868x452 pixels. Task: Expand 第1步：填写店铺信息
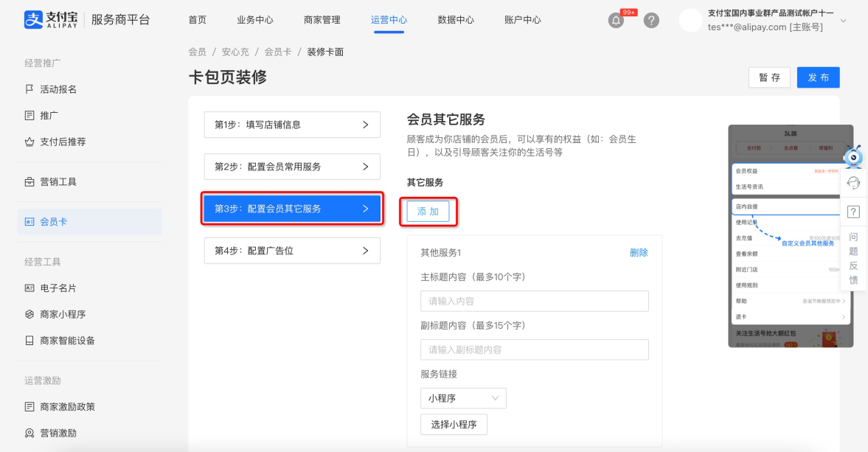292,125
